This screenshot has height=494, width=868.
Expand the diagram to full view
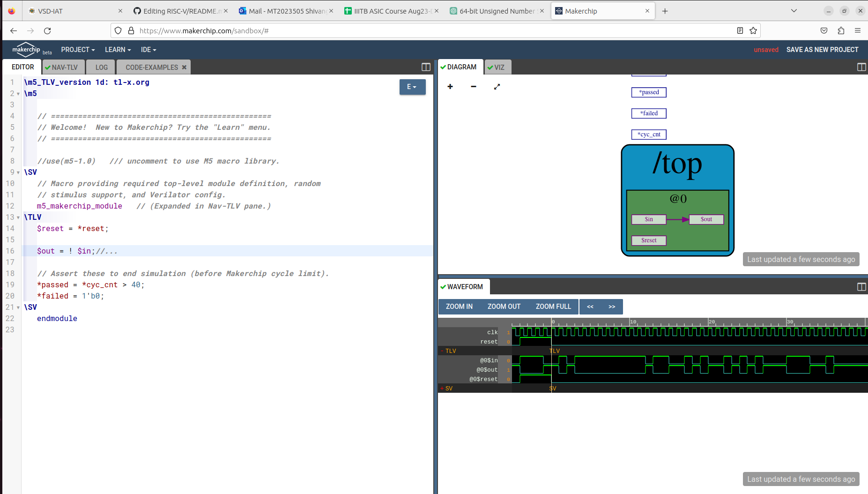coord(497,87)
